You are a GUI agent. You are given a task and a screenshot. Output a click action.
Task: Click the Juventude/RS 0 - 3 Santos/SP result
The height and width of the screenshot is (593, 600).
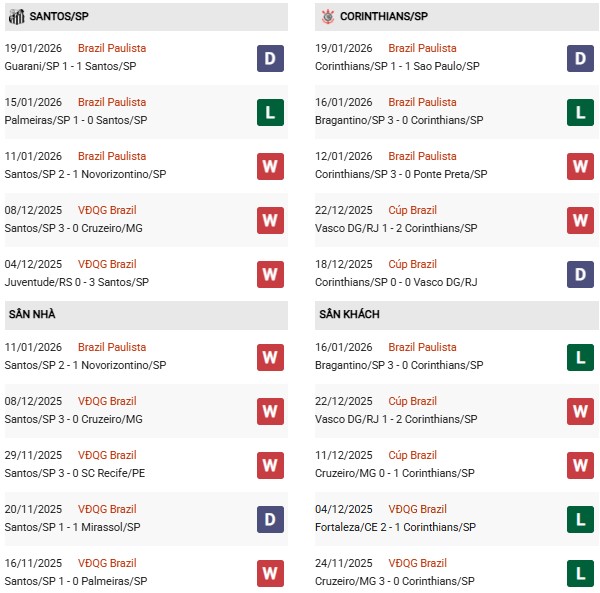click(79, 282)
